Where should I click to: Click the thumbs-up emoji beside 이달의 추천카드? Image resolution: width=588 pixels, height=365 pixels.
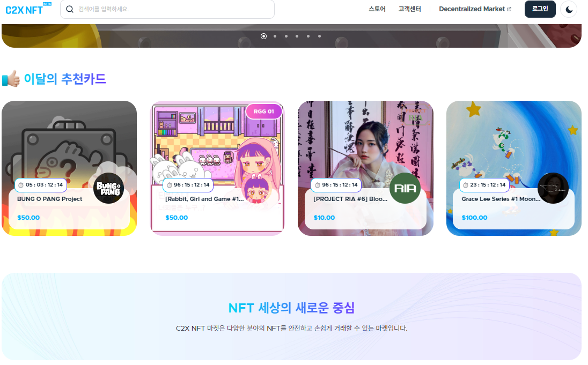tap(10, 78)
